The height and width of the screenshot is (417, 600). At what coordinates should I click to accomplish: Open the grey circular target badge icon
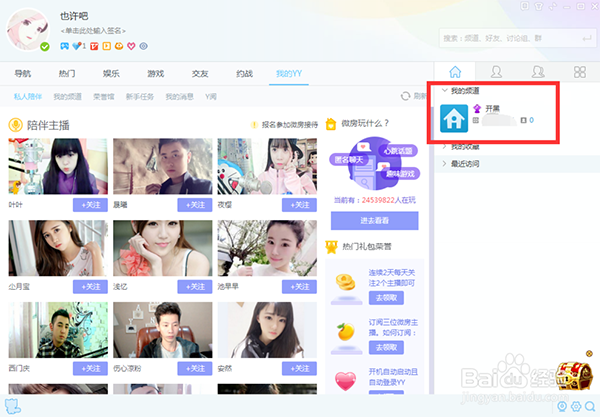point(143,46)
